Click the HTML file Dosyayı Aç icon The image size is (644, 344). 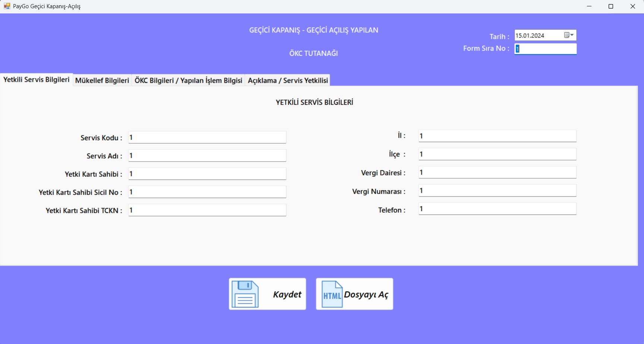pyautogui.click(x=332, y=294)
